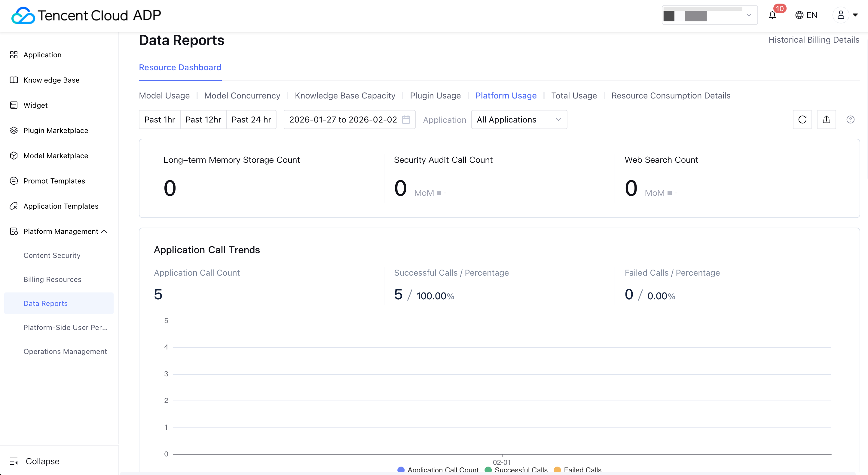
Task: Switch to Model Usage tab
Action: pos(164,95)
